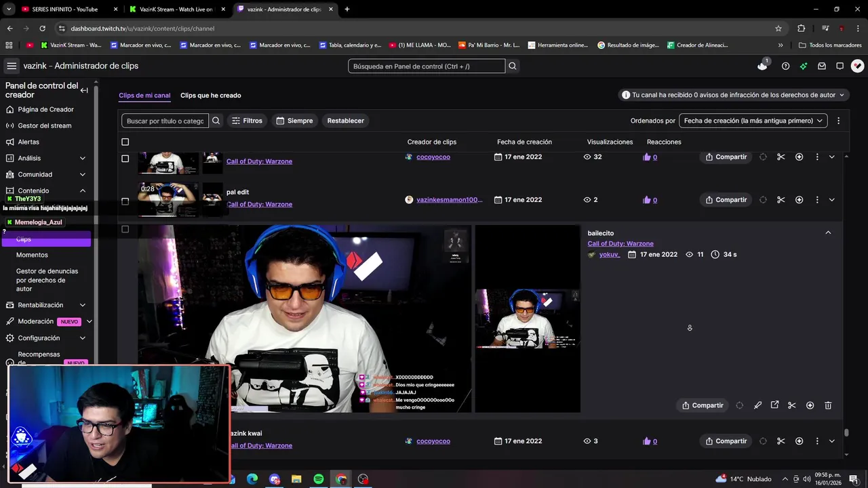Check the cocoyocoo 32-views clip checkbox
This screenshot has height=488, width=868.
125,159
